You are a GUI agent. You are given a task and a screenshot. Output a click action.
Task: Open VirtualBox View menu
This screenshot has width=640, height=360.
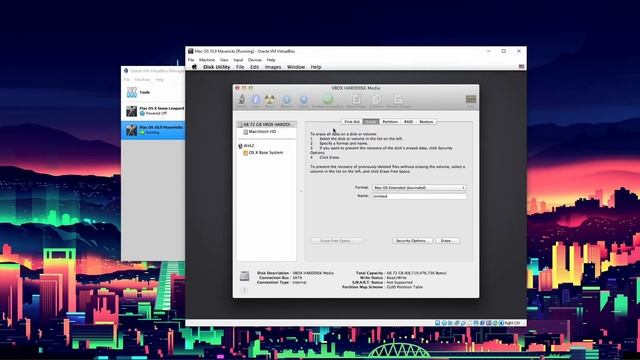[x=224, y=60]
